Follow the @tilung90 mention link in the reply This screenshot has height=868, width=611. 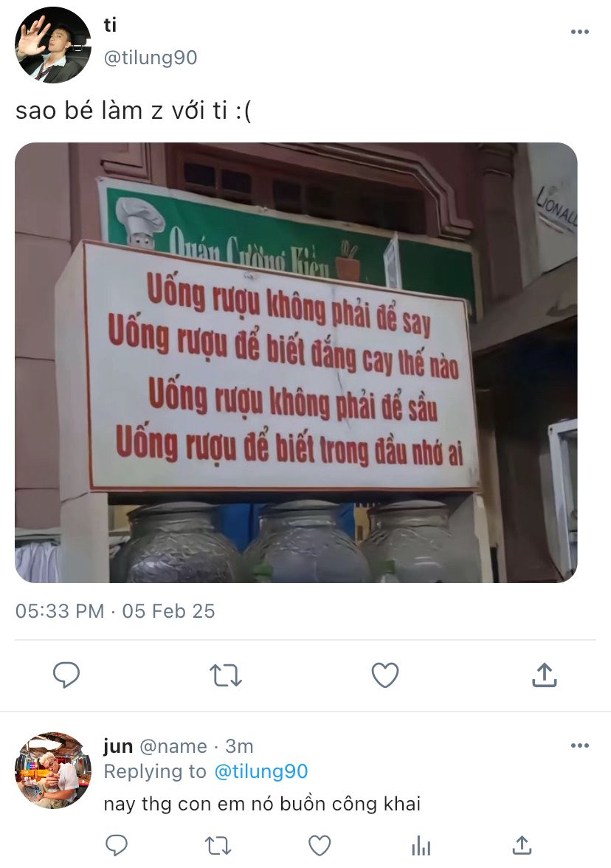click(x=260, y=771)
